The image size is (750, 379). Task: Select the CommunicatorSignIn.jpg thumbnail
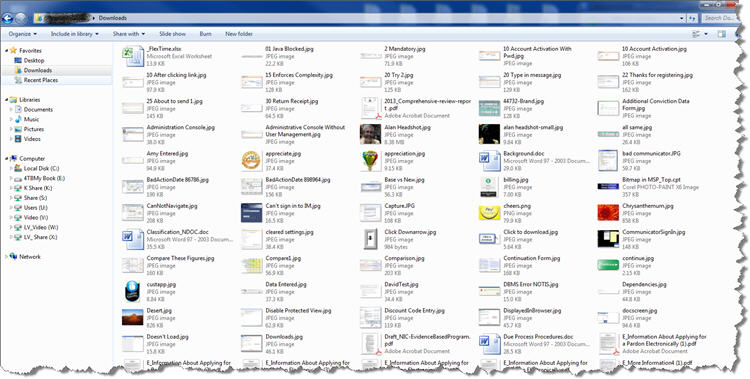click(x=608, y=239)
